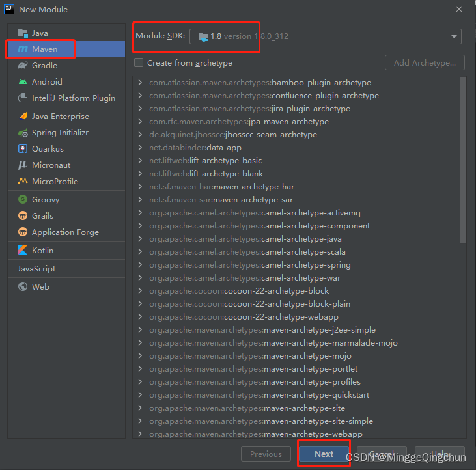Click the Spring Initializr icon
The height and width of the screenshot is (470, 476).
tap(23, 133)
